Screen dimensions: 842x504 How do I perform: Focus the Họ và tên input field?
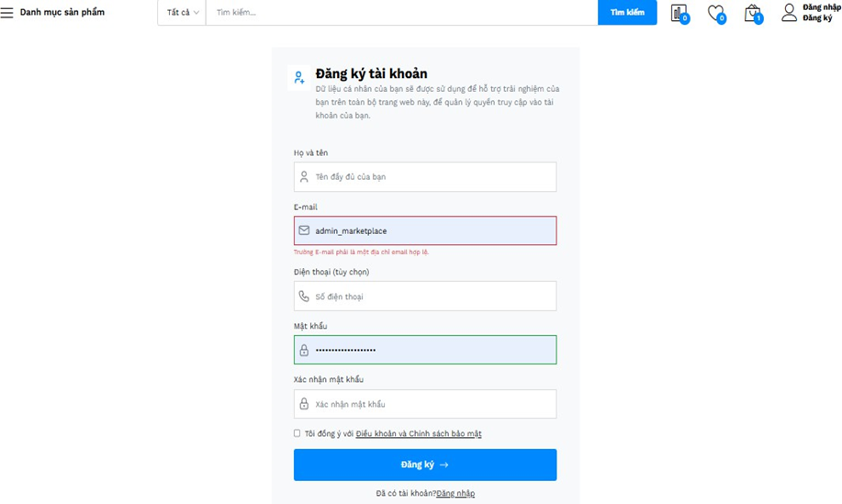click(432, 177)
